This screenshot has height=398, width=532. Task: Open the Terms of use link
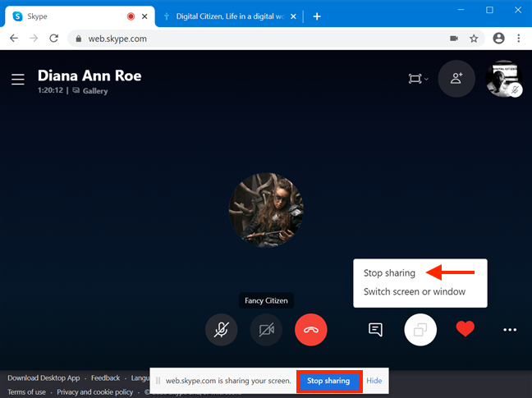pyautogui.click(x=27, y=392)
